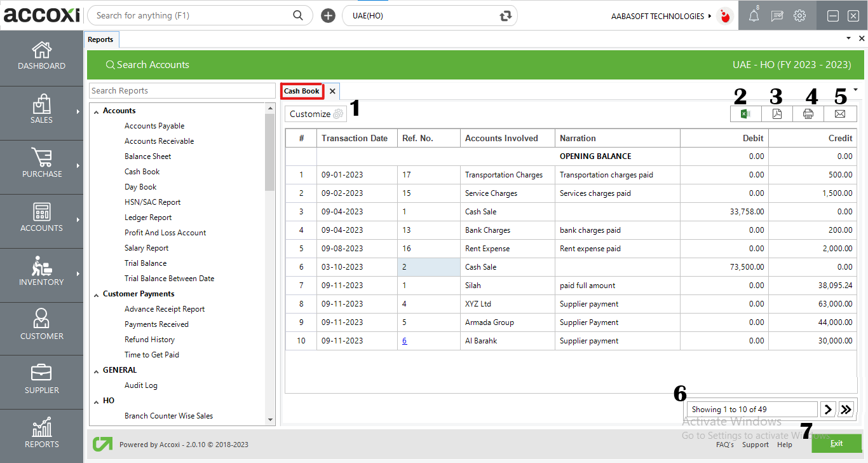The width and height of the screenshot is (868, 463).
Task: Close the Cash Book tab
Action: pyautogui.click(x=331, y=91)
